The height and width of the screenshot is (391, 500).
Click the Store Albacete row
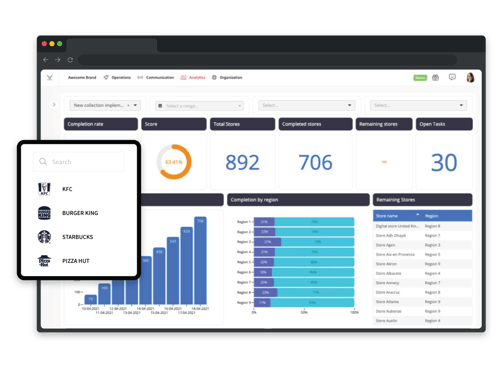pyautogui.click(x=422, y=273)
